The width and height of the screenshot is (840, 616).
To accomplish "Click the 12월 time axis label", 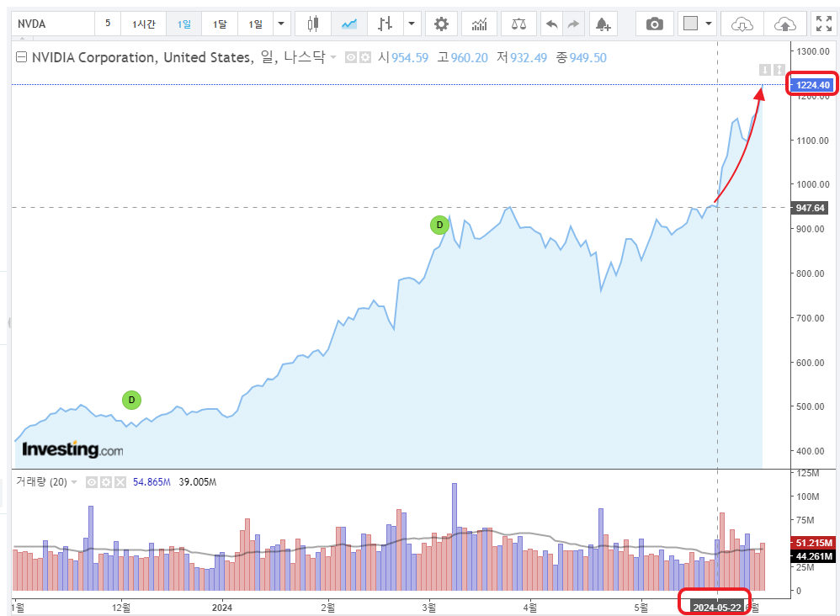I will pyautogui.click(x=121, y=608).
